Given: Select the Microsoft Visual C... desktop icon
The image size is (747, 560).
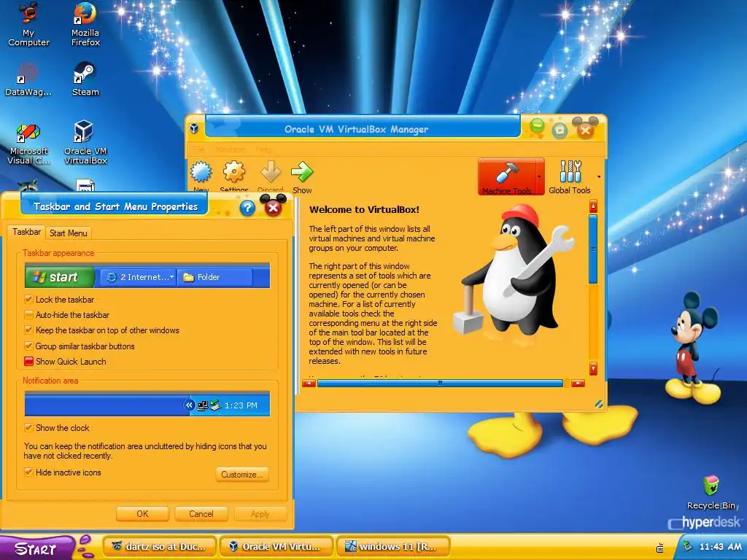Looking at the screenshot, I should (28, 144).
